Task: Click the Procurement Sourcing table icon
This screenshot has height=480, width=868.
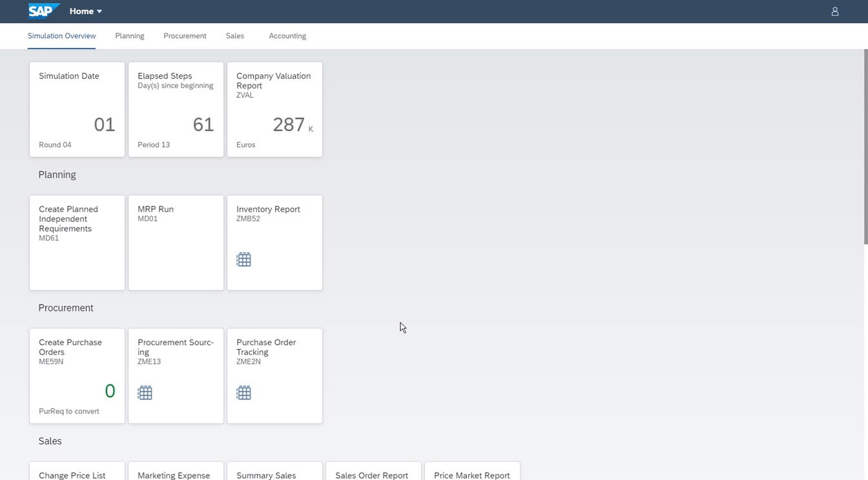Action: pos(145,393)
